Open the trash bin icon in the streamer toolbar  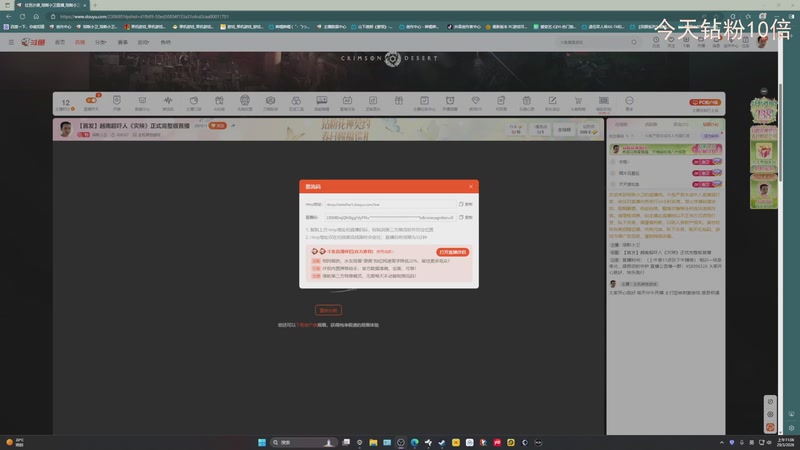[527, 101]
